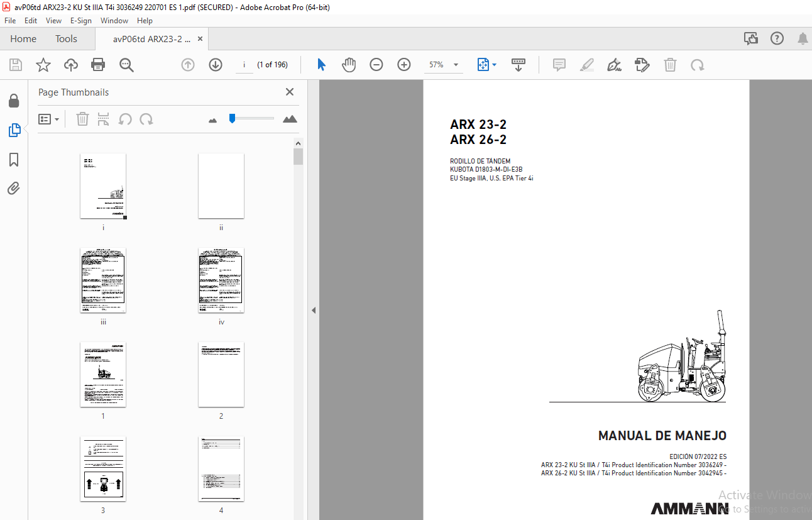Reduce thumbnail size small mountain icon
The image size is (812, 520).
(212, 119)
